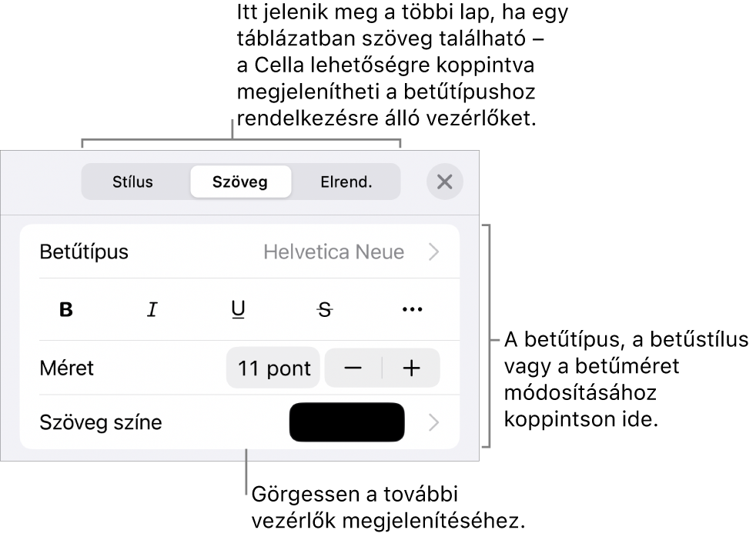Increase font size with plus button
Viewport: 756px width, 540px height.
[411, 368]
